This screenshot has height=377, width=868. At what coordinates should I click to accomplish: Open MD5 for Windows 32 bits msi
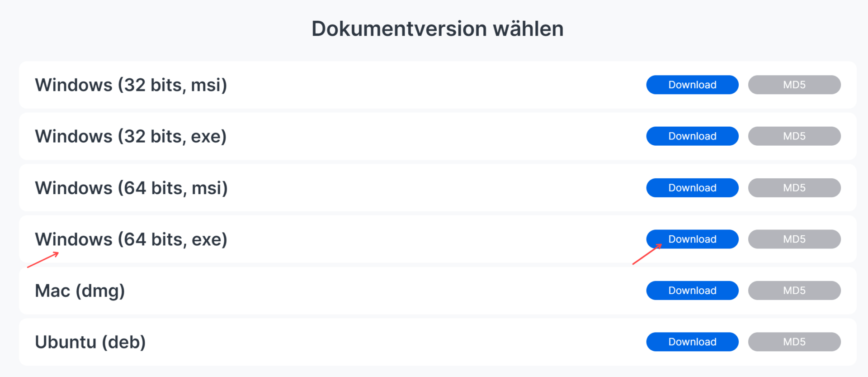(794, 85)
